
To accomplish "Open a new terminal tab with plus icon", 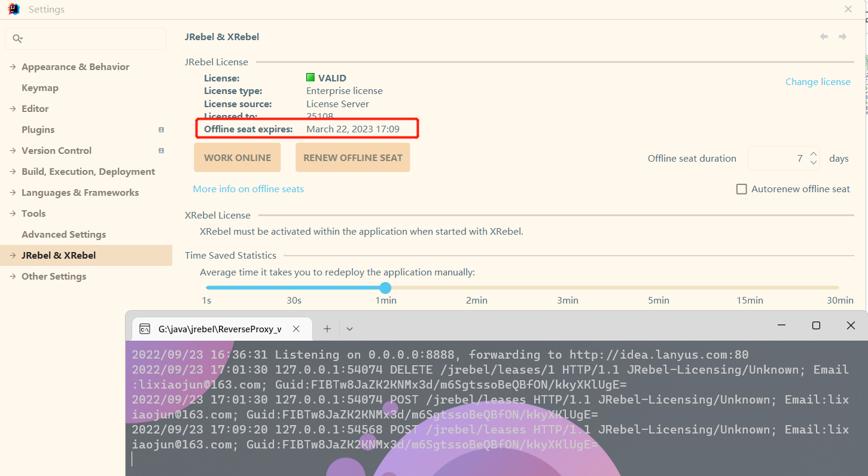I will point(327,329).
